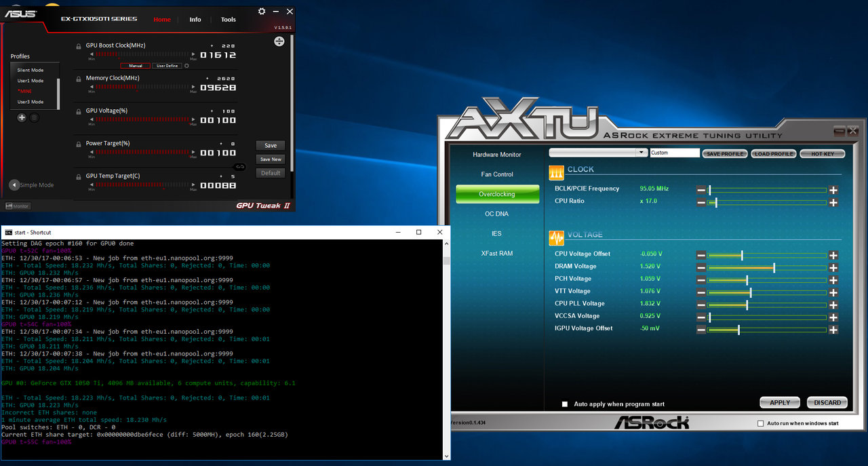This screenshot has height=466, width=868.
Task: Add a new profile with plus icon
Action: [x=22, y=117]
